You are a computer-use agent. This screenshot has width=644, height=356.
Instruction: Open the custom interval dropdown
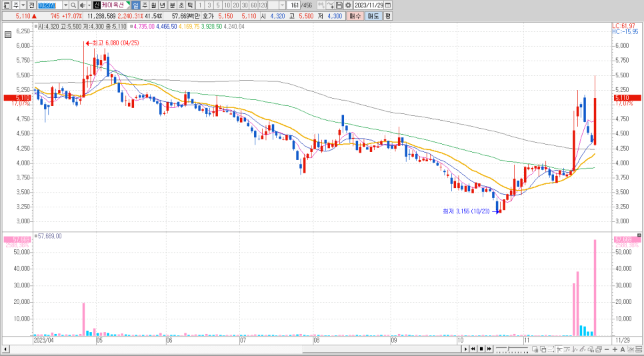(283, 5)
